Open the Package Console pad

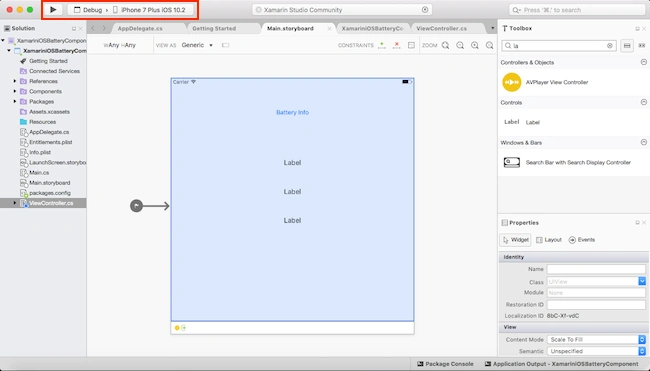point(445,364)
